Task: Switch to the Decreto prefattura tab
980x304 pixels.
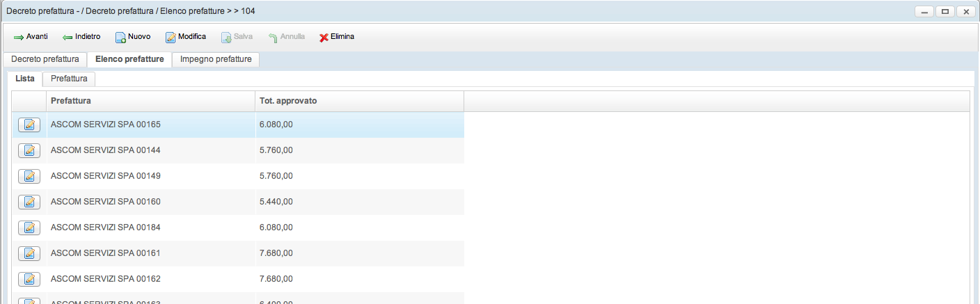Action: [45, 60]
